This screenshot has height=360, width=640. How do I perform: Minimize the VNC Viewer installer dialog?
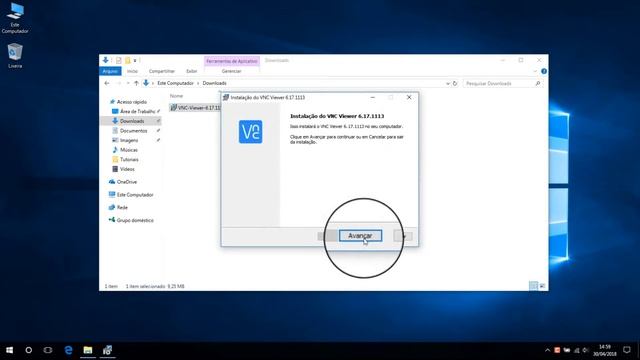tap(372, 97)
